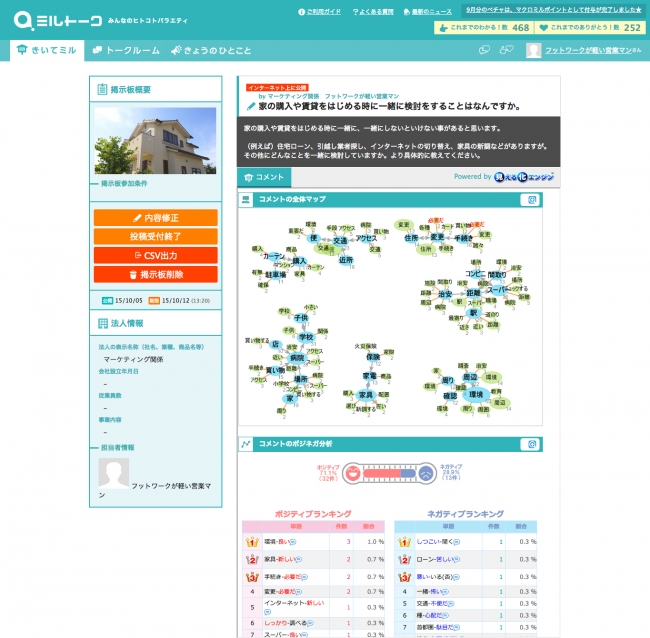This screenshot has height=638, width=650.
Task: Click the comment bubble next to しつこい-聞く
Action: coord(454,541)
